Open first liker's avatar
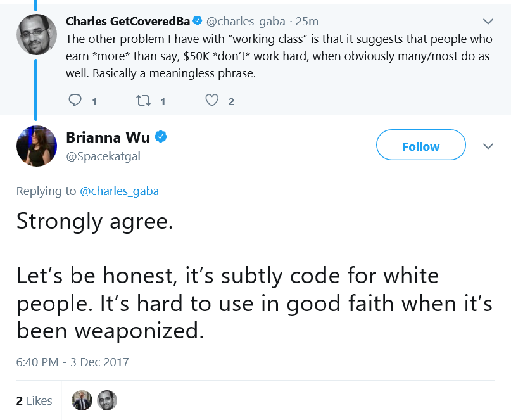This screenshot has width=511, height=420. click(82, 400)
